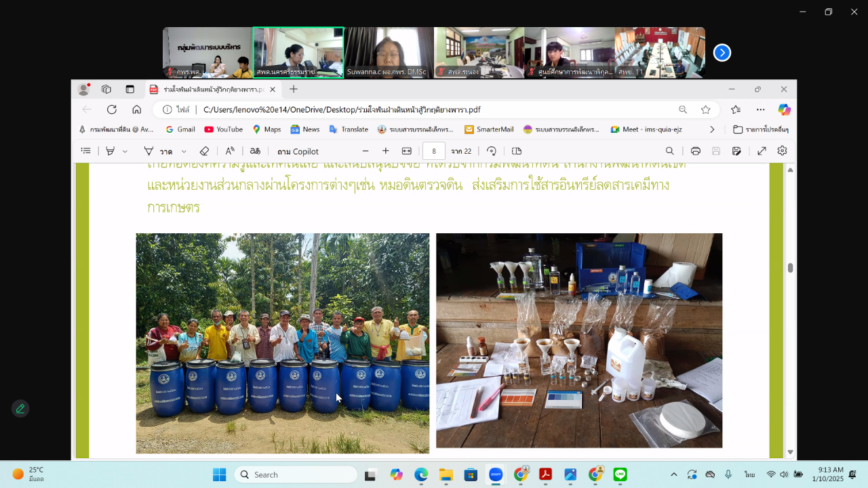The height and width of the screenshot is (488, 868).
Task: Expand the bookmarks bar overflow chevron
Action: click(712, 129)
